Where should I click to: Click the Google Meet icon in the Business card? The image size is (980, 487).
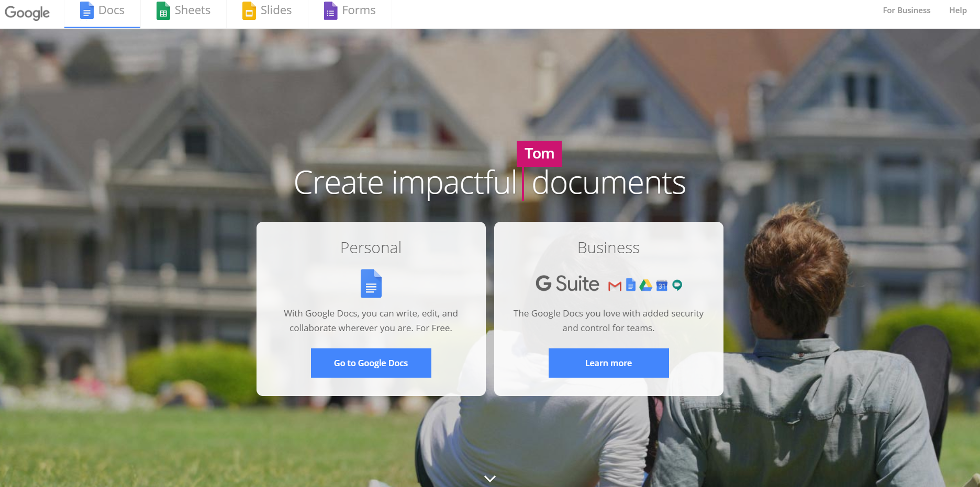coord(677,285)
